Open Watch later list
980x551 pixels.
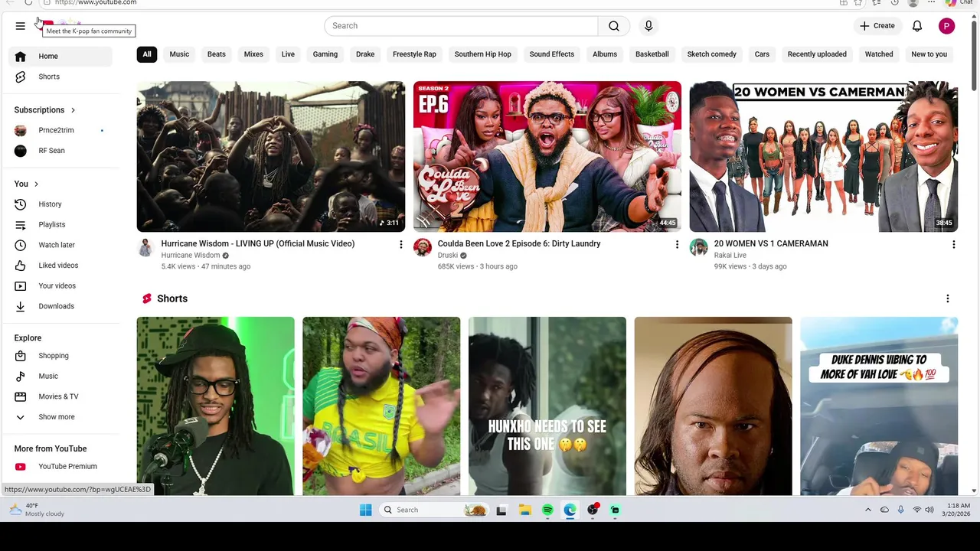click(x=60, y=245)
